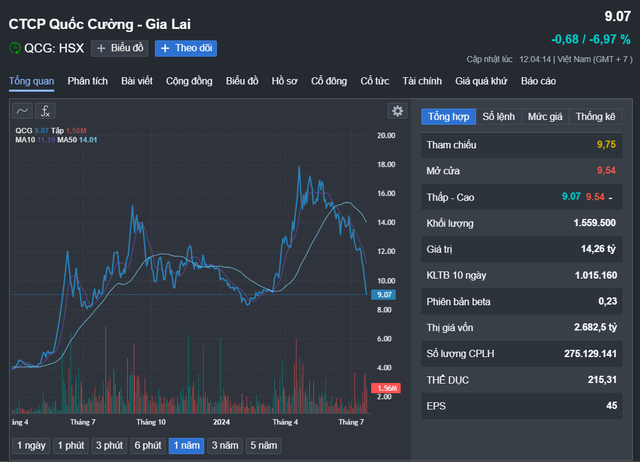
Task: Choose the 5 năm chart range
Action: pos(265,446)
